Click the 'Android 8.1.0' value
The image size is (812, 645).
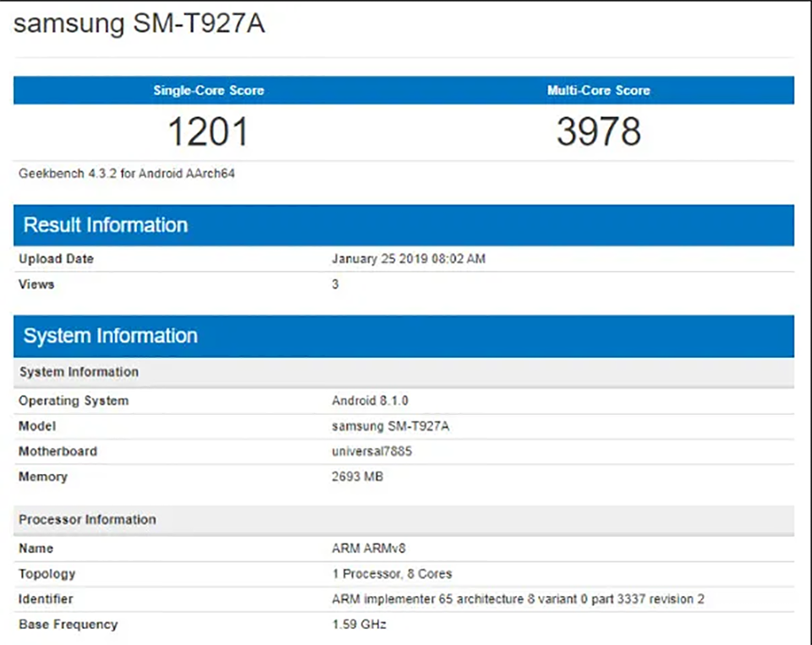tap(370, 400)
